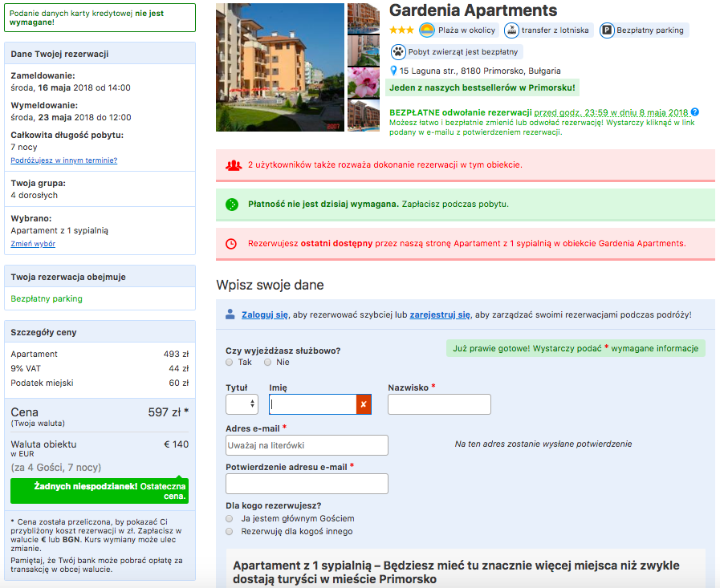Screen dimensions: 720x588
Task: Click the three-star hotel rating
Action: 401,30
